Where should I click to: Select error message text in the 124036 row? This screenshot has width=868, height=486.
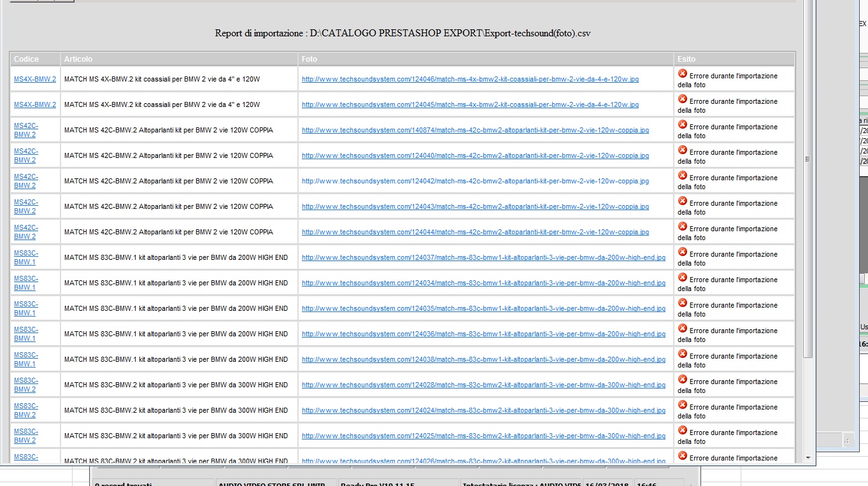coord(727,335)
